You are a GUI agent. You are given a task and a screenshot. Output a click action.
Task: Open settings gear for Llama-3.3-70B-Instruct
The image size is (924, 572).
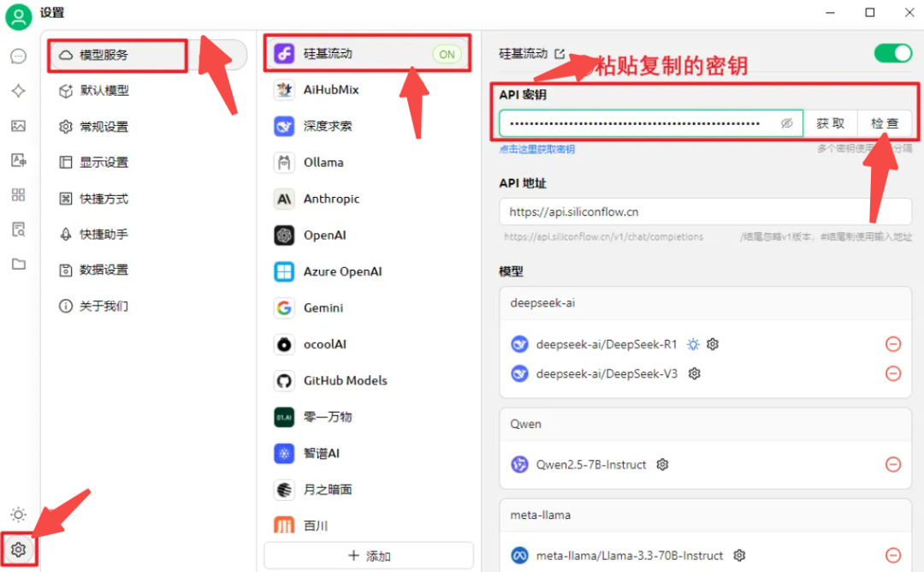tap(739, 555)
